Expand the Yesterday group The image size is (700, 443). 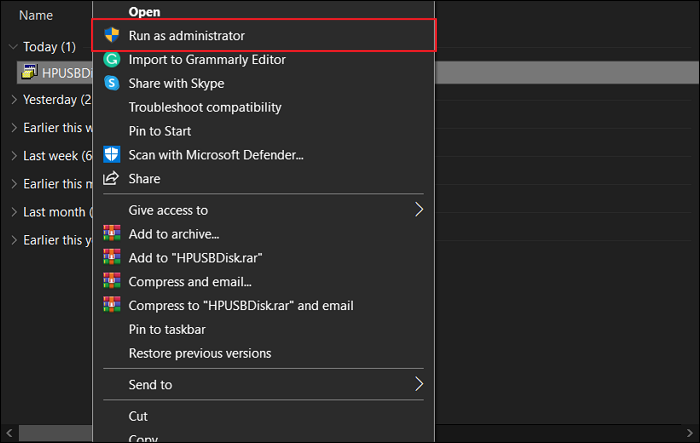coord(13,100)
